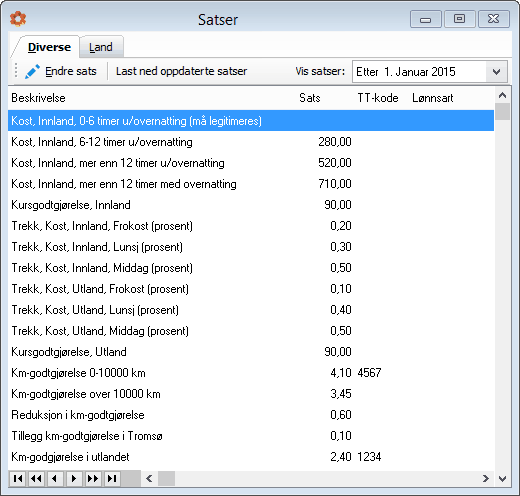Select 'Trekk, Kost, Utland, Lunsj (prosent)'

(x=251, y=310)
